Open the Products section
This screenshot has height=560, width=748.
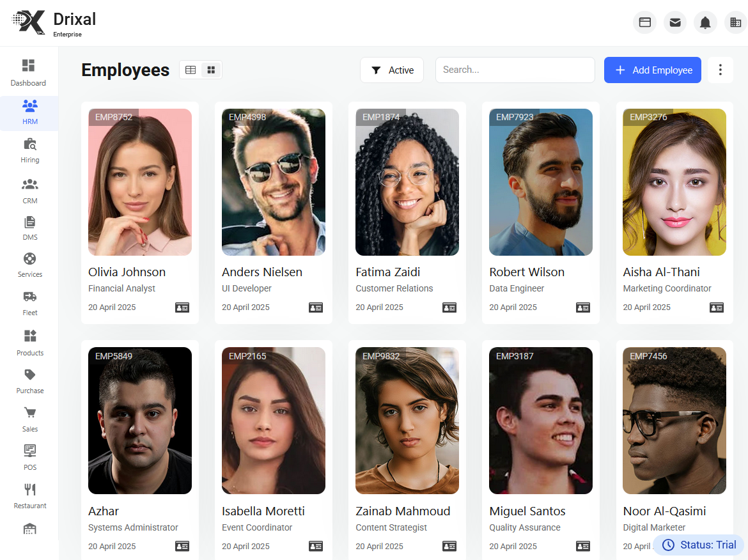tap(29, 342)
